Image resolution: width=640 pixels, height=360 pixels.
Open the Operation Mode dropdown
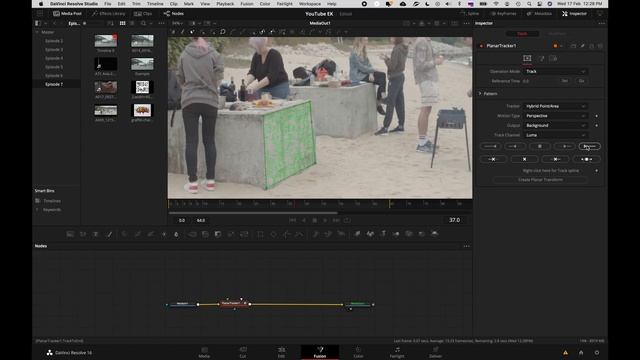point(556,71)
